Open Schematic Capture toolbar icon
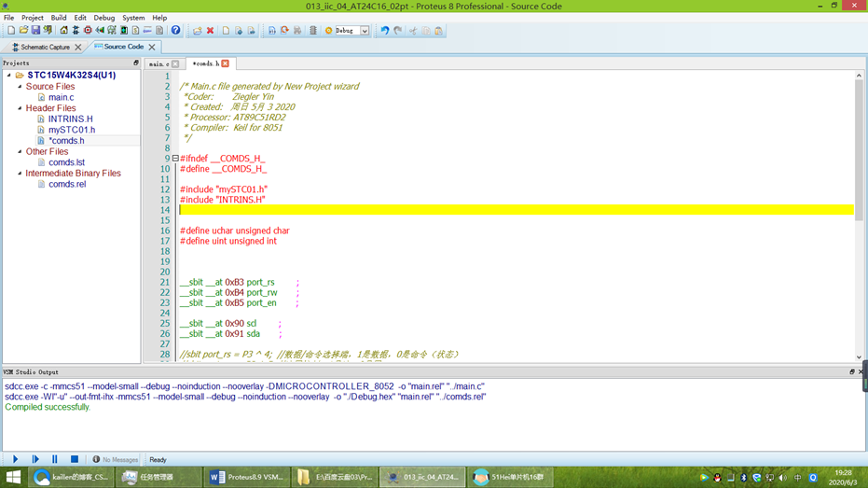Image resolution: width=868 pixels, height=489 pixels. pyautogui.click(x=76, y=31)
